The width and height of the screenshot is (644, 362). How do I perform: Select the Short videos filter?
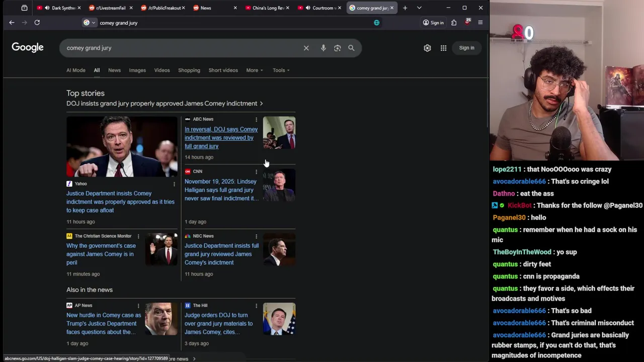[x=223, y=70]
